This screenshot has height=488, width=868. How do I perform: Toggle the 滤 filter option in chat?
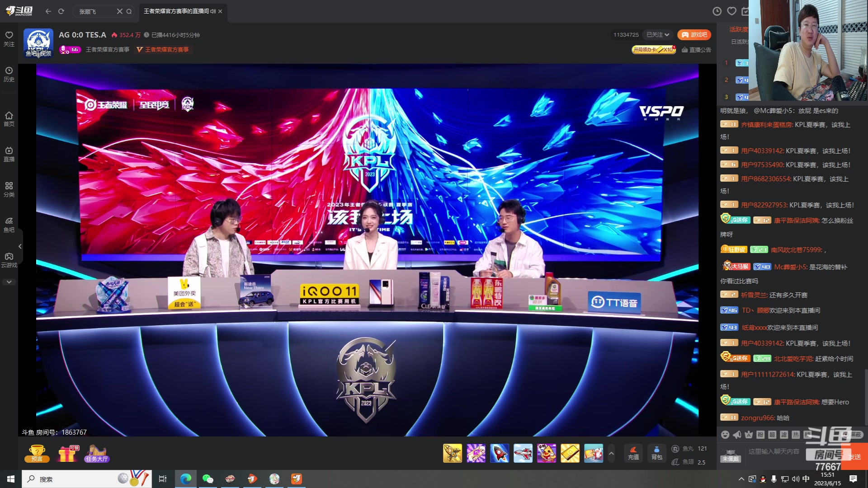(784, 435)
